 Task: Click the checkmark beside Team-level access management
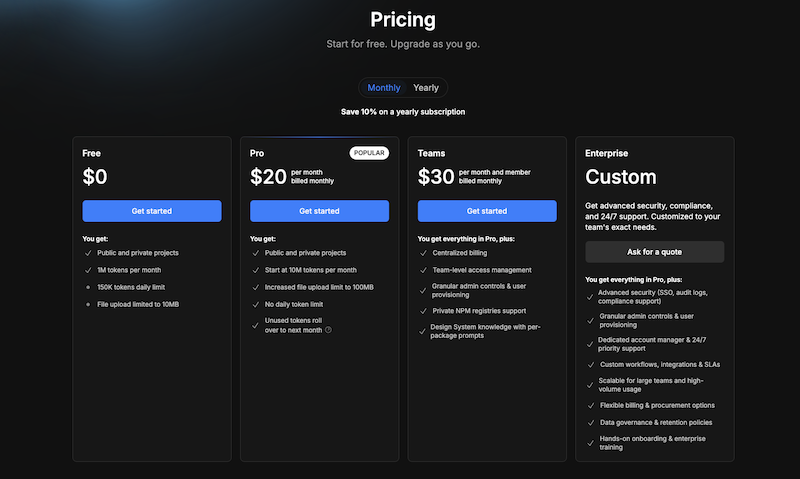tap(423, 270)
